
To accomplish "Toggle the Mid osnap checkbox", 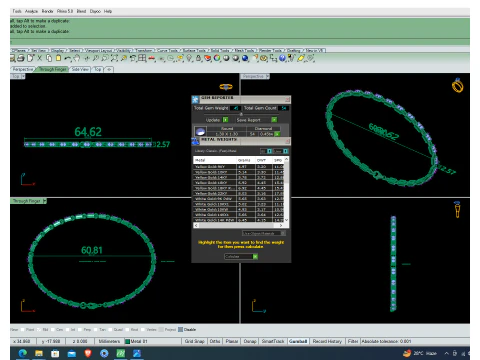I will tap(38, 330).
